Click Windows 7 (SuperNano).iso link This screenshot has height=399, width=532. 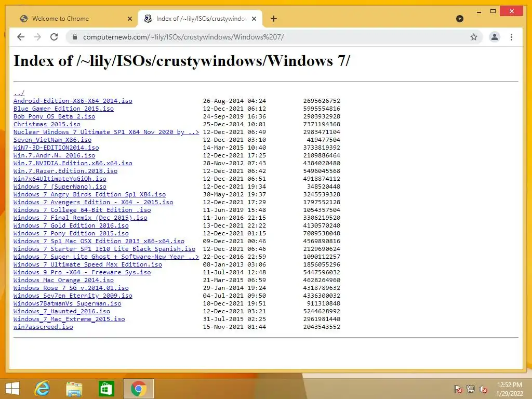point(60,187)
